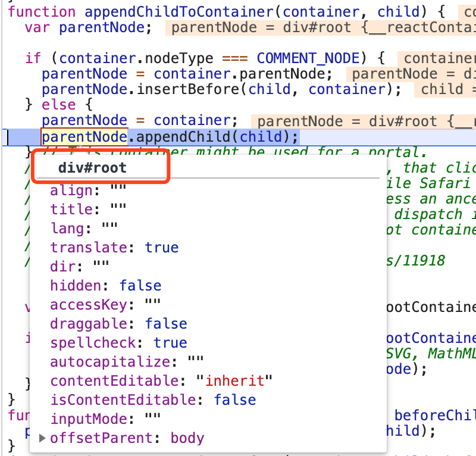Select the 'hidden: false' property row
This screenshot has height=456, width=476.
click(106, 286)
